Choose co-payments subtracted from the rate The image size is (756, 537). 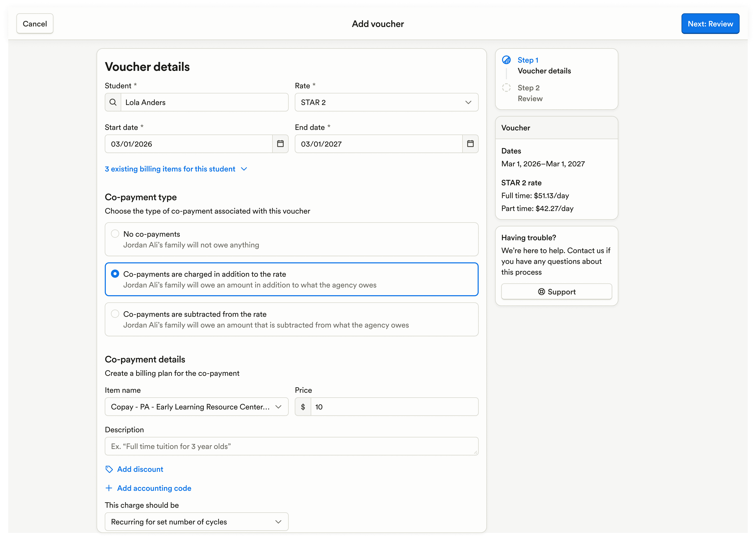tap(115, 314)
